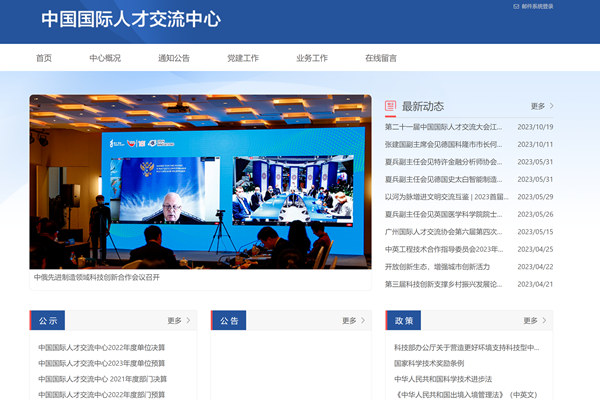Screen dimensions: 600x400
Task: Click the date 2023/04/22
Action: [x=535, y=267]
